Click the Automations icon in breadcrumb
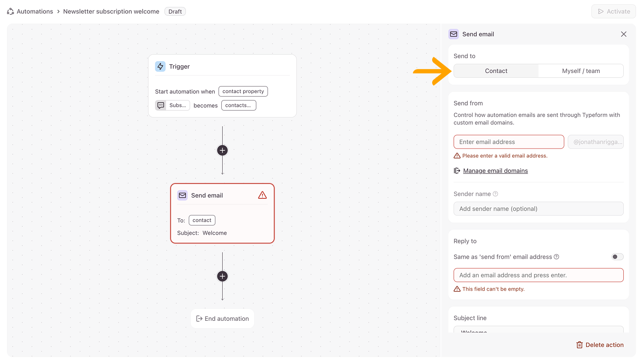Image resolution: width=643 pixels, height=364 pixels. 10,11
